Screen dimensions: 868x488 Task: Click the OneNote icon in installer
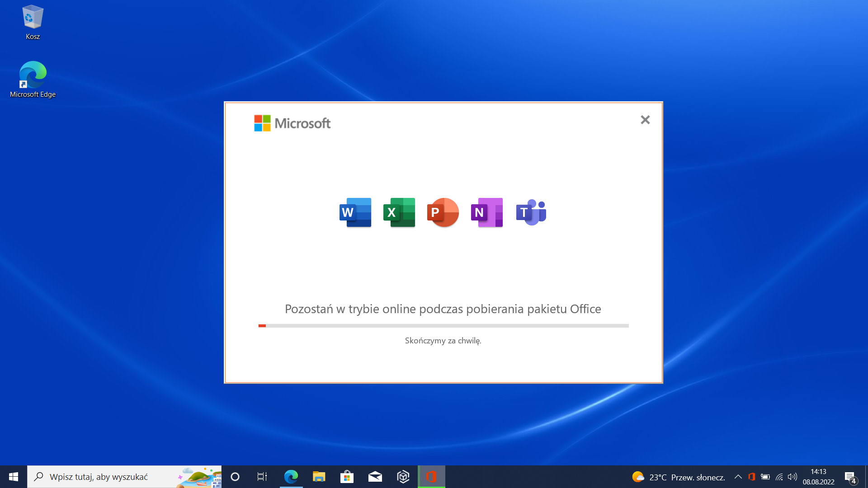tap(487, 212)
